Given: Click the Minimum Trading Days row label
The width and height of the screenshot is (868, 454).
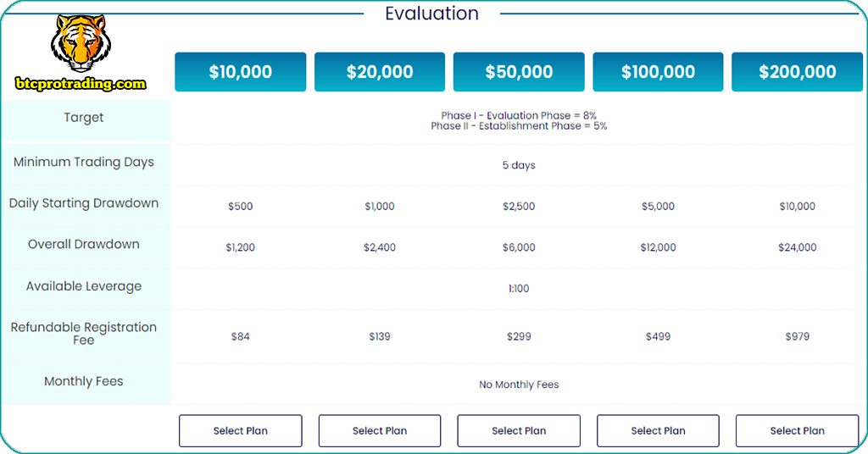Looking at the screenshot, I should click(x=84, y=162).
